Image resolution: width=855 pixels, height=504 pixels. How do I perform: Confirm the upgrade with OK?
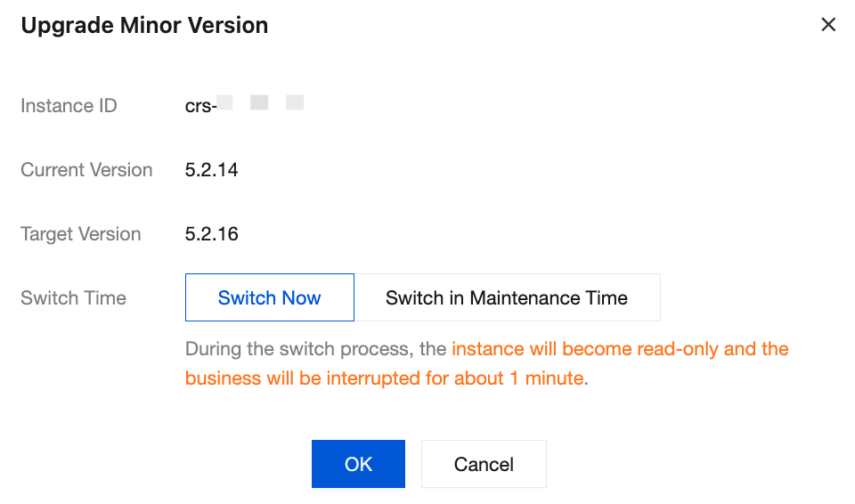pos(358,464)
